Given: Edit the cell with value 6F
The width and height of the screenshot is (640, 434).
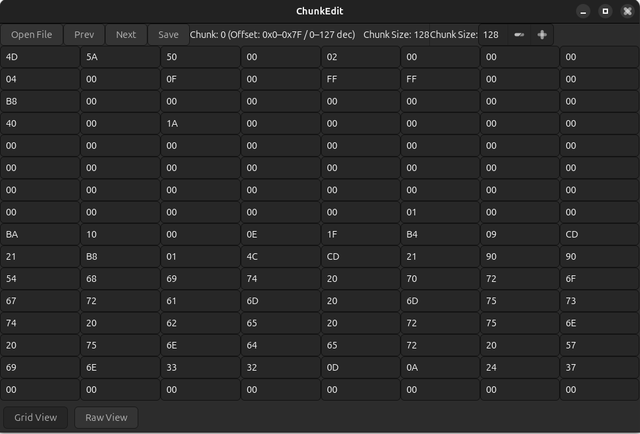Looking at the screenshot, I should tap(599, 278).
